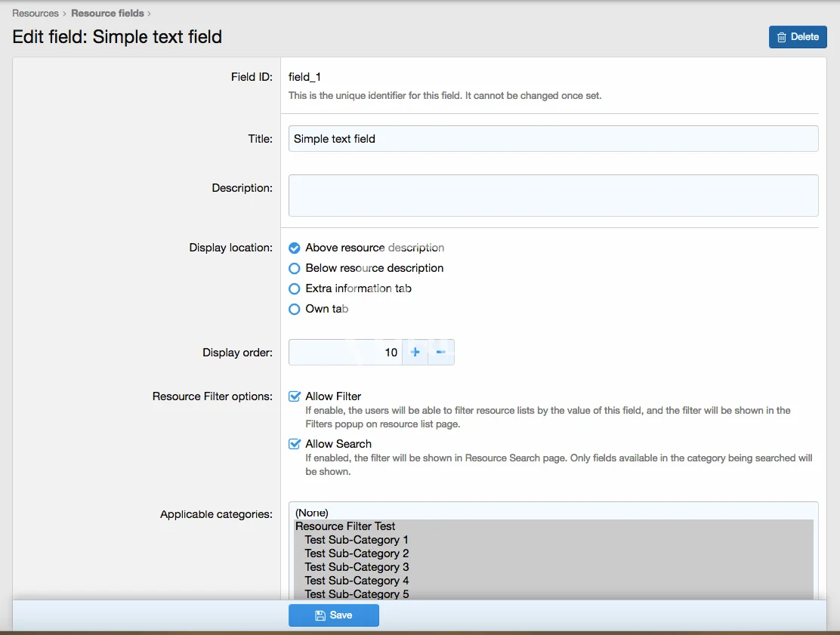This screenshot has width=840, height=635.
Task: Increase display order with plus button
Action: (415, 353)
